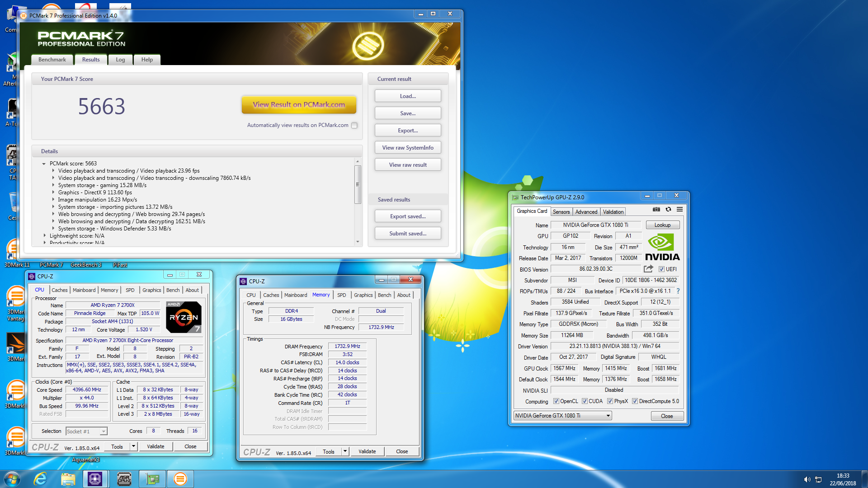Image resolution: width=868 pixels, height=488 pixels.
Task: Click the CPU-Z Memory window title icon
Action: [243, 281]
